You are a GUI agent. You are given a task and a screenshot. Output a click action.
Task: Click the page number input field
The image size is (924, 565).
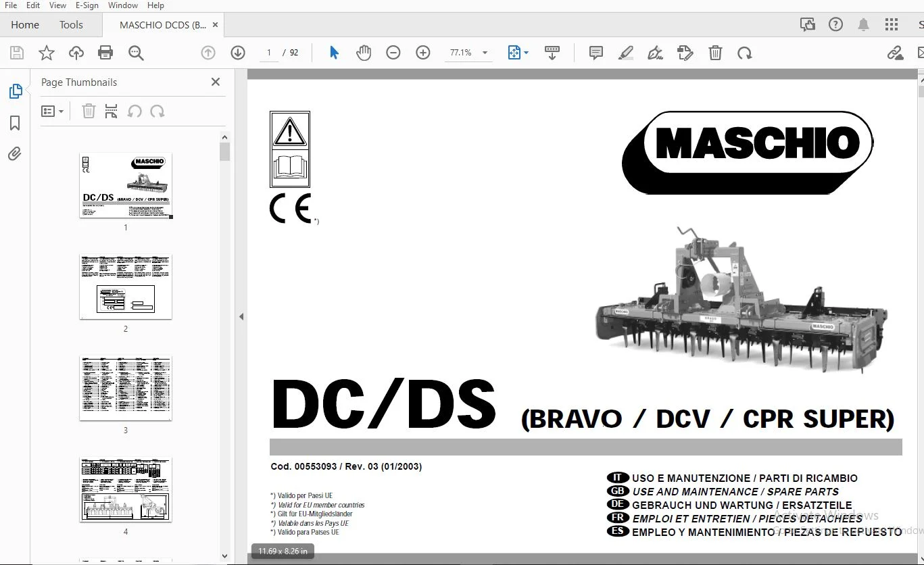269,53
